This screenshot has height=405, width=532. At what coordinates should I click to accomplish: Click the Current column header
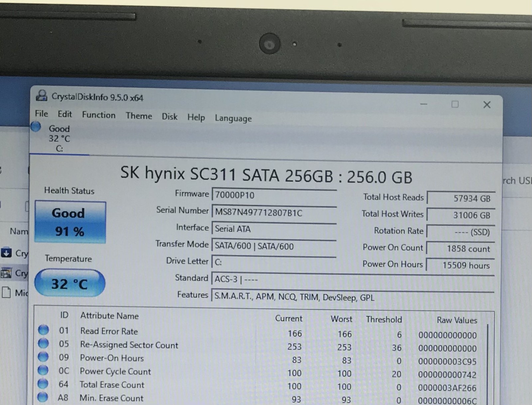pyautogui.click(x=289, y=318)
